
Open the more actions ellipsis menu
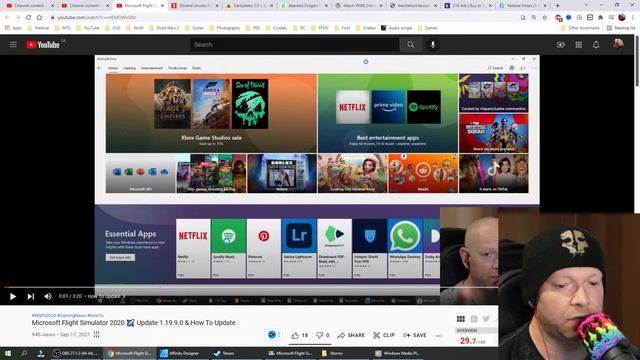pyautogui.click(x=439, y=336)
